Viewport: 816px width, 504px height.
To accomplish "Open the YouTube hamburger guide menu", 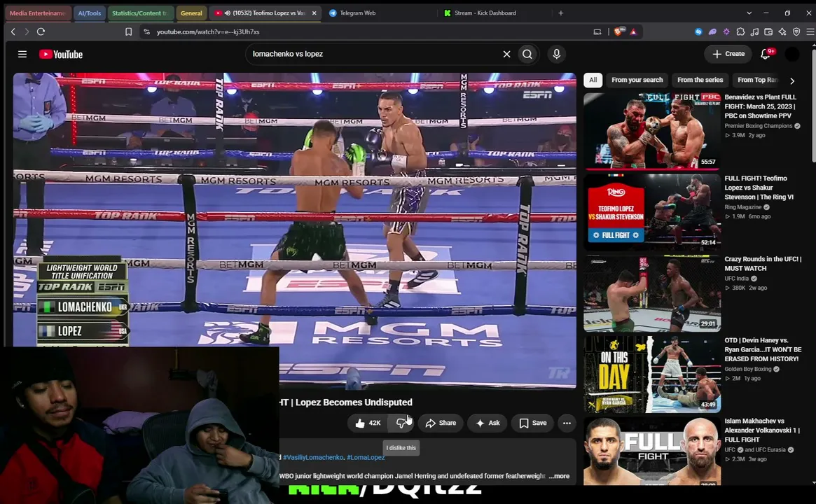I will (22, 54).
